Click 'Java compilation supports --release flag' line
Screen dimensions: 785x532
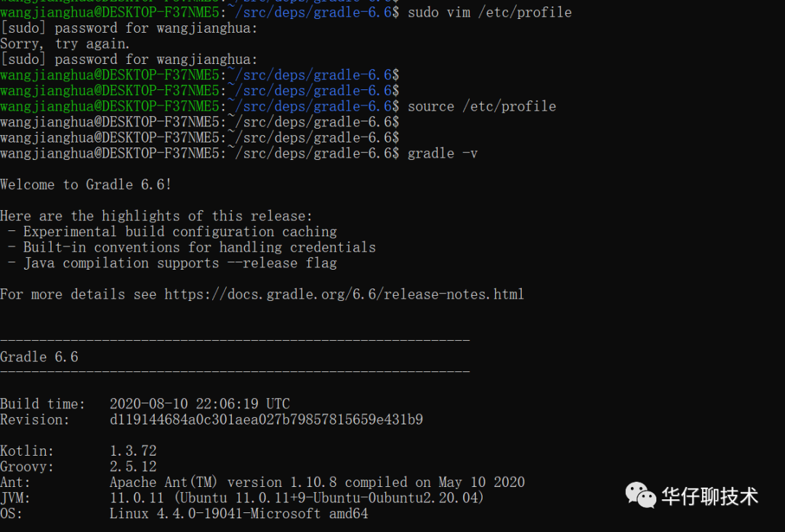(x=180, y=263)
